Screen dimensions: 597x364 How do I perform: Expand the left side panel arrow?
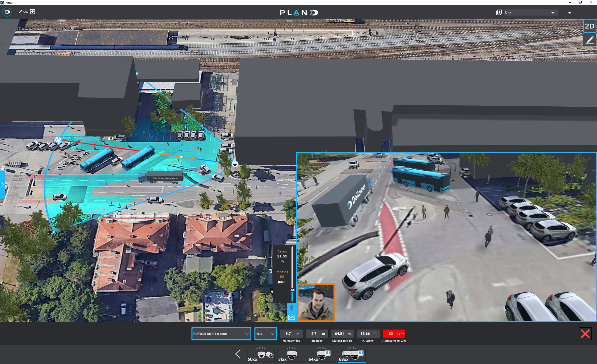click(x=2, y=185)
